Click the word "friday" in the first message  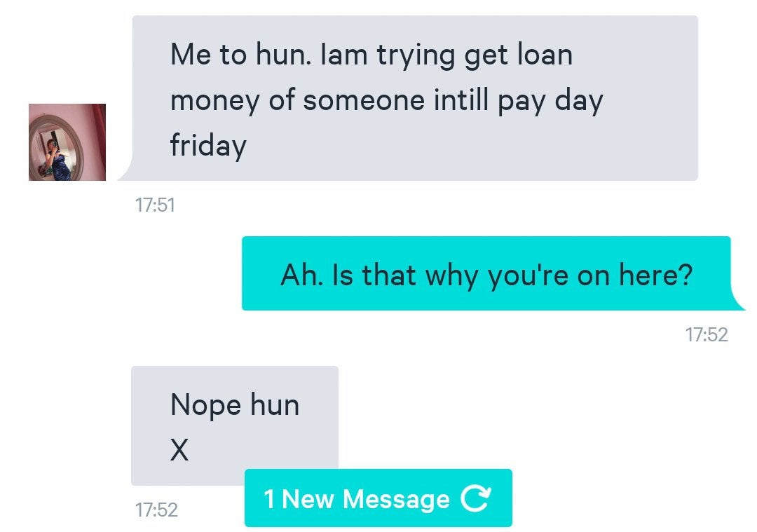(x=208, y=145)
